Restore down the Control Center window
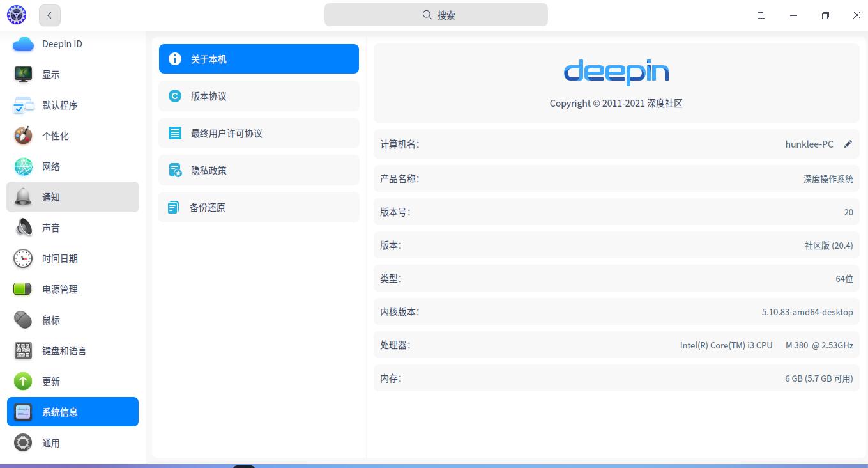This screenshot has width=868, height=468. click(x=825, y=15)
